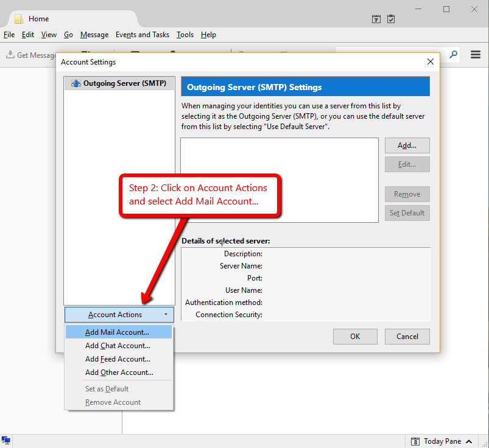The height and width of the screenshot is (448, 489).
Task: Open the File menu
Action: [x=9, y=35]
